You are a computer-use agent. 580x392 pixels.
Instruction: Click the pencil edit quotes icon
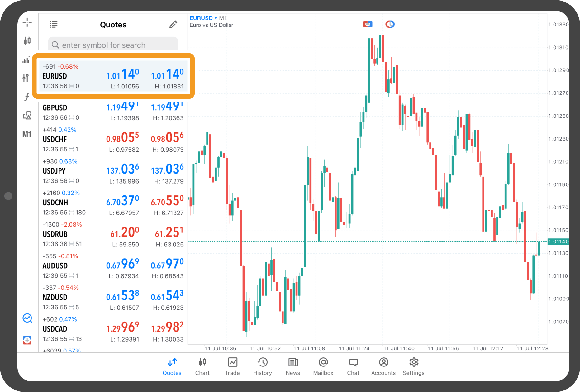coord(173,25)
